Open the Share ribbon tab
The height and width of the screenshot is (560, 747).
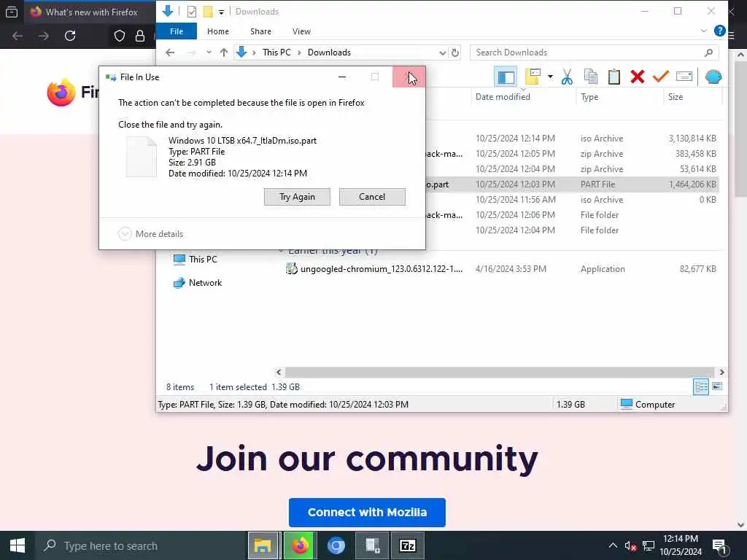260,31
